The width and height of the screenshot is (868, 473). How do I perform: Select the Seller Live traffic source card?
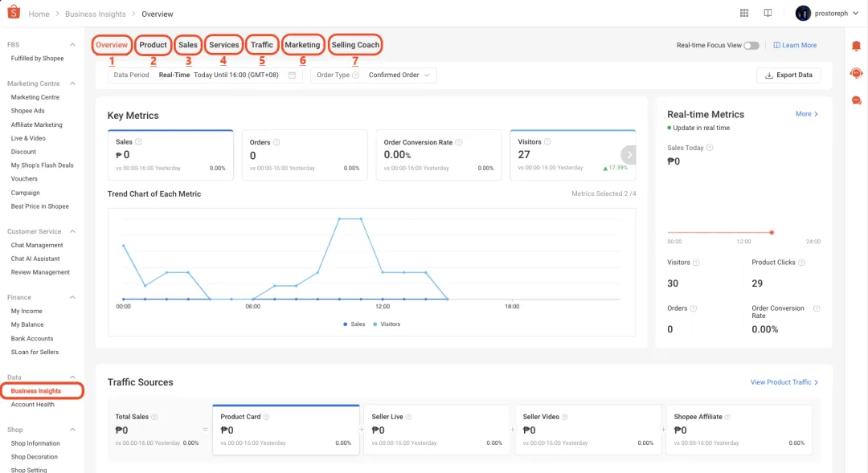[436, 430]
